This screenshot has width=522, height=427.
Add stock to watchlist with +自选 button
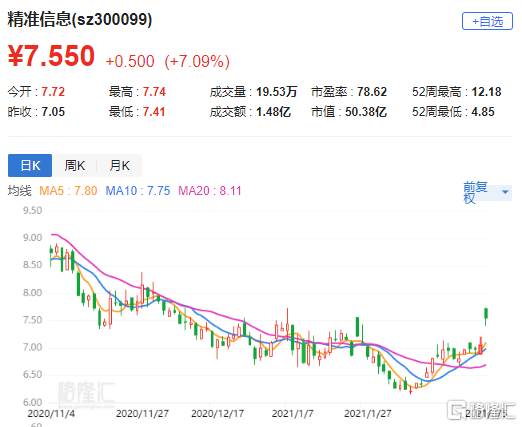click(x=487, y=21)
